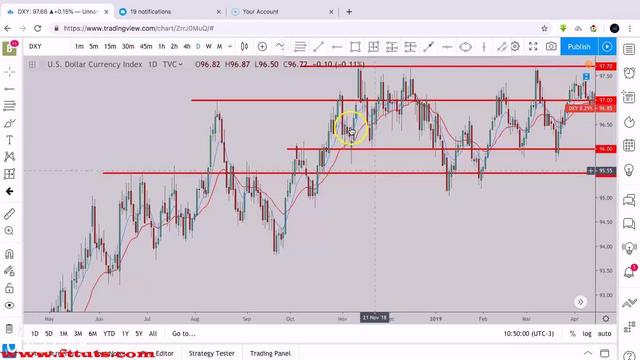Click the black back arrow icon in left sidebar
Screen dimensions: 640x360
(9, 191)
